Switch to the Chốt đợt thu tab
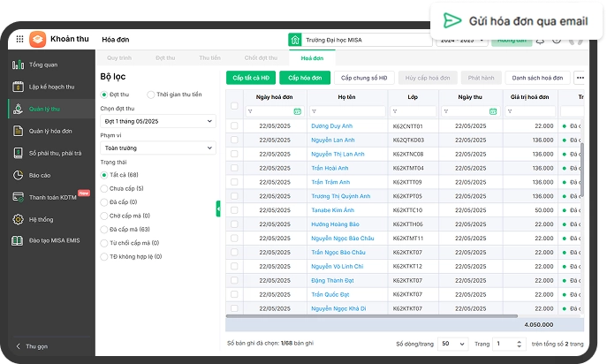607x364 pixels. [256, 57]
